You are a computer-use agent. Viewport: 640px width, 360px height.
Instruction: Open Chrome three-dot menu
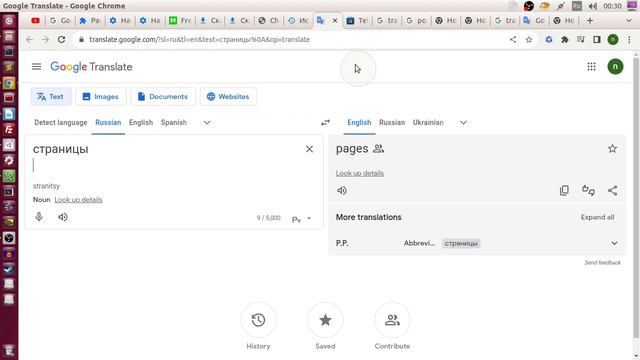[629, 40]
